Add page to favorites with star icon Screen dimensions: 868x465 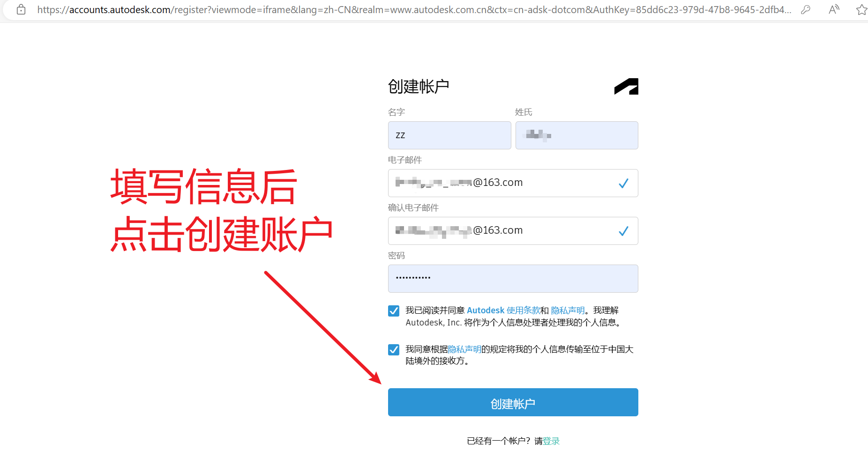(x=861, y=9)
